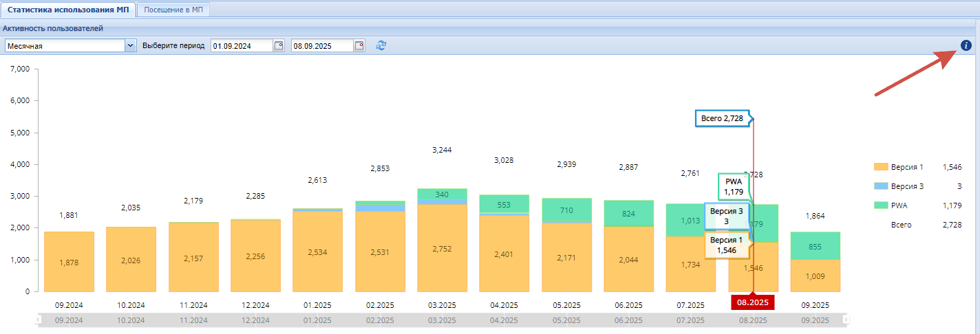
Task: Select the 09.2024 bar labeled 1,878
Action: point(69,262)
